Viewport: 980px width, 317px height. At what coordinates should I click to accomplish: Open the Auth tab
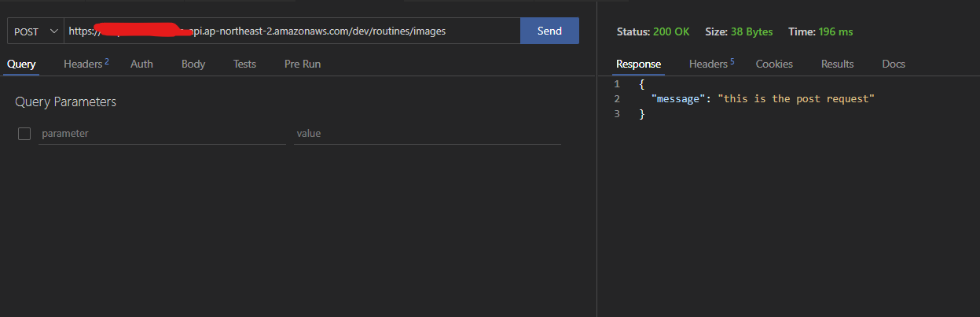tap(141, 64)
